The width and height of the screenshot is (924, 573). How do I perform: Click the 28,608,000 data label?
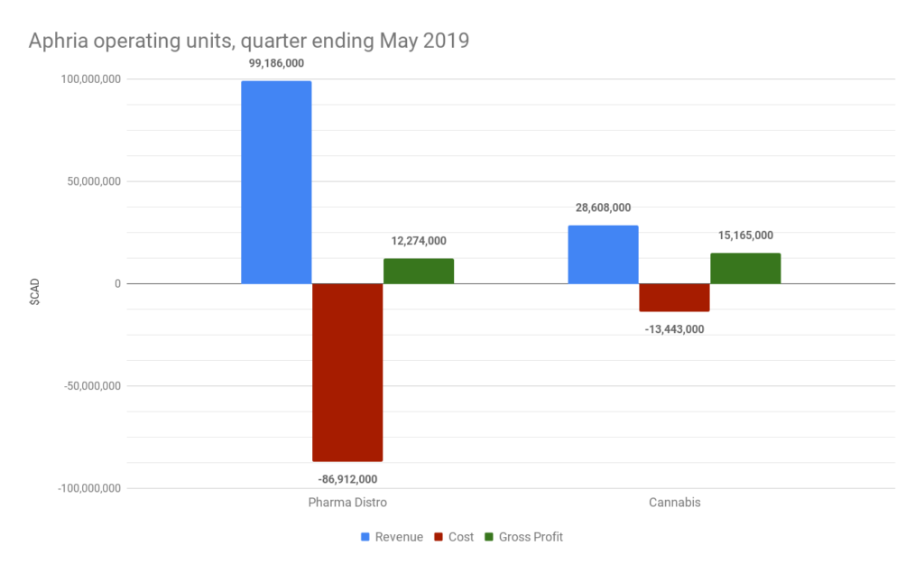coord(603,208)
